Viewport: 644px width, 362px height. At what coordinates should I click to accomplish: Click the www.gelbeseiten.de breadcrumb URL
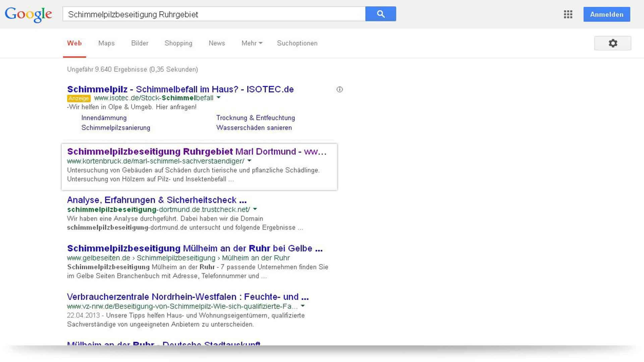click(178, 258)
